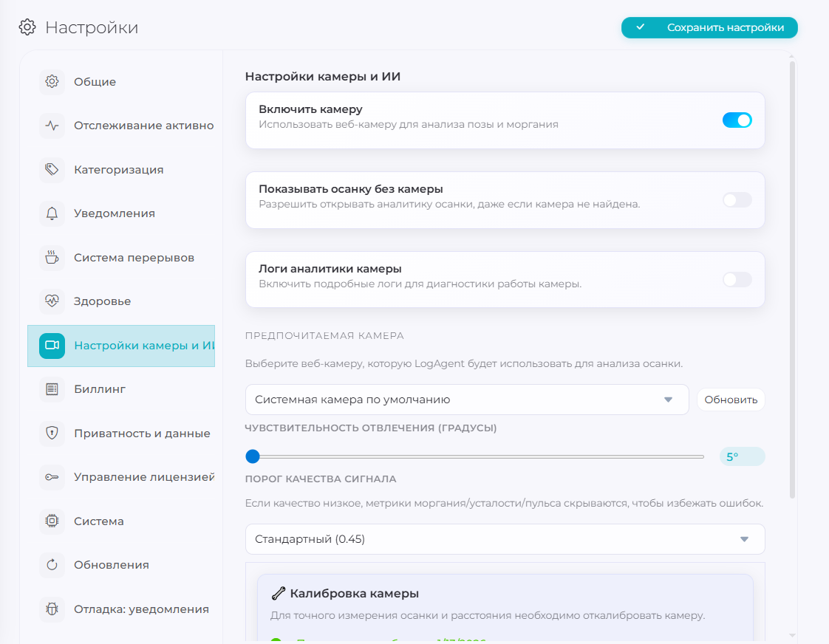Click the arrow of the signal quality dropdown
Image resolution: width=829 pixels, height=644 pixels.
745,539
